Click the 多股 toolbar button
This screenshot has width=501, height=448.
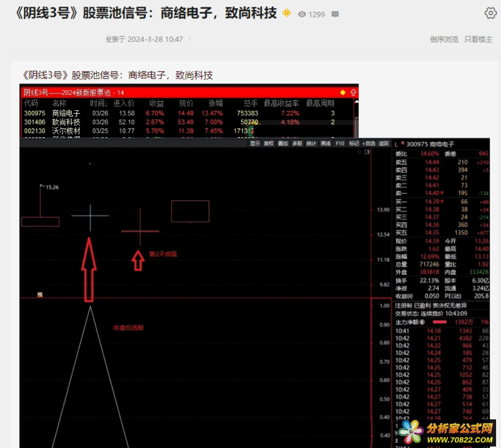[x=297, y=143]
